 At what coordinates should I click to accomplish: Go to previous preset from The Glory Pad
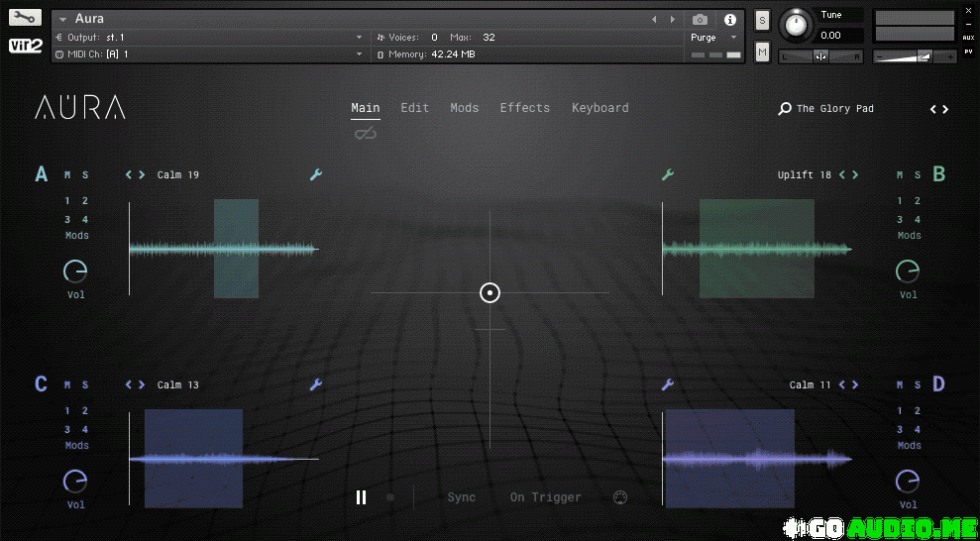point(933,109)
